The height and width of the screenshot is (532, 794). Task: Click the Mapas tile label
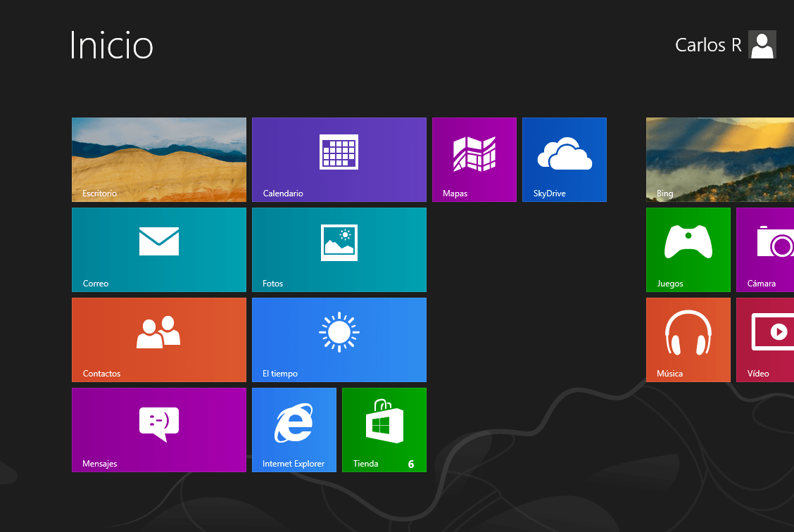point(455,194)
